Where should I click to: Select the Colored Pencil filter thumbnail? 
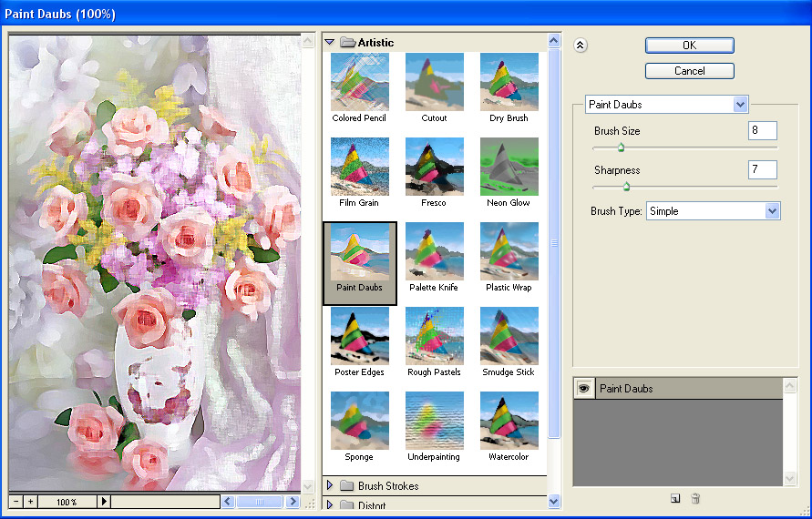pyautogui.click(x=359, y=82)
